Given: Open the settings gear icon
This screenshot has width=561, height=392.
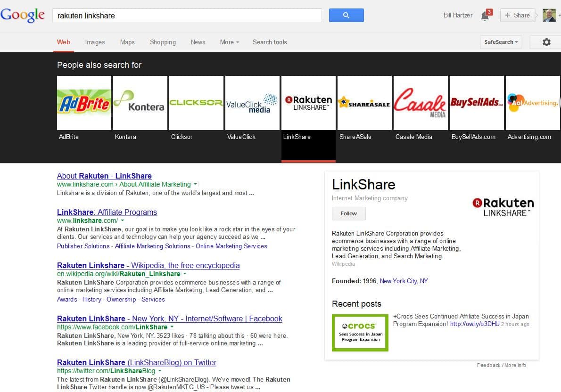Looking at the screenshot, I should click(546, 42).
